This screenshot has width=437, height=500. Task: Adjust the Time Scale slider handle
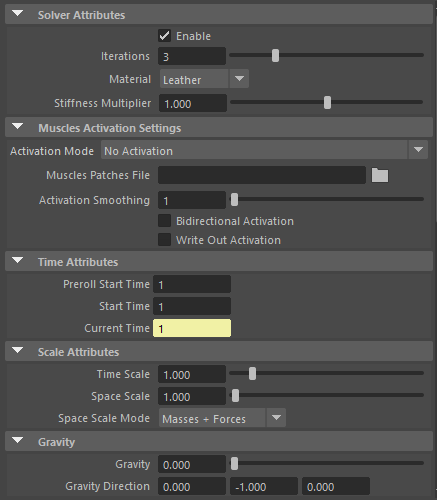[252, 374]
